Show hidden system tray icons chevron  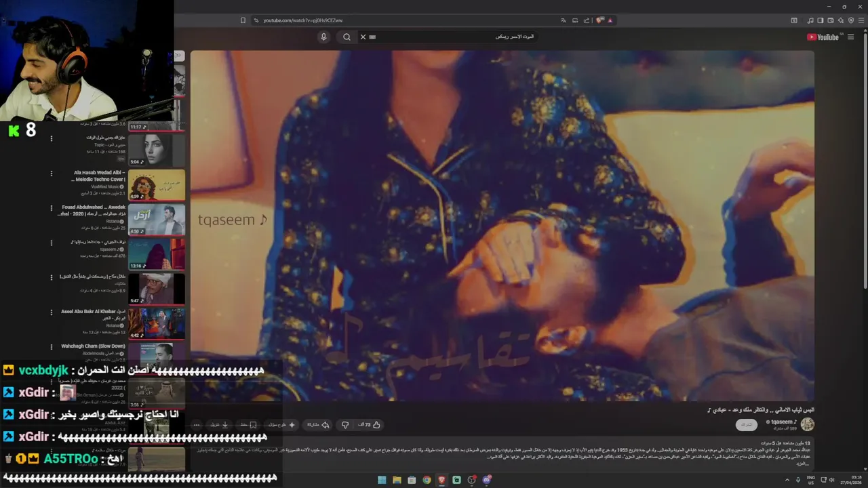[x=788, y=480]
